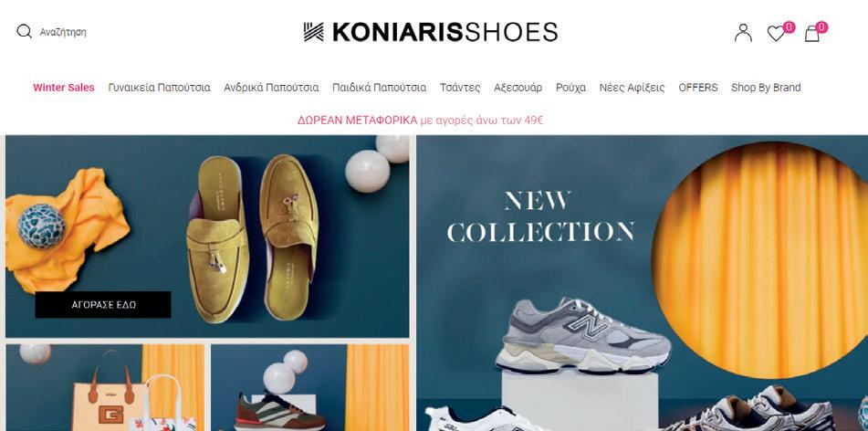This screenshot has width=868, height=431.
Task: Open the OFFERS menu item
Action: tap(698, 88)
